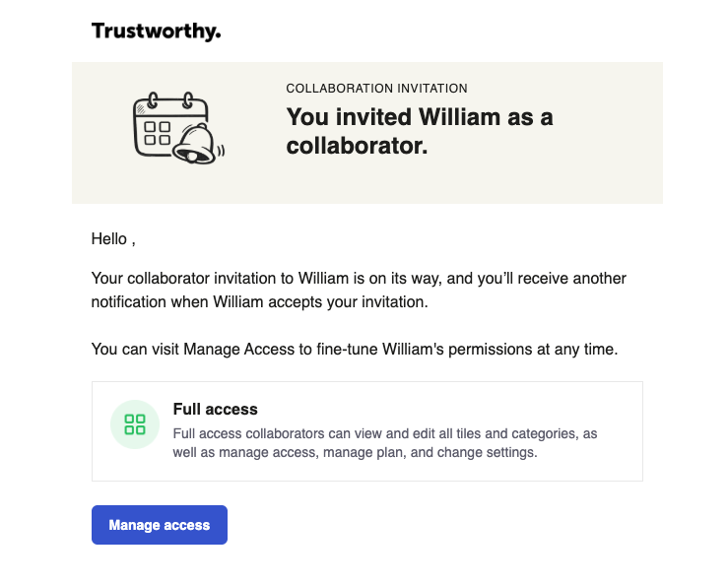Click the green Full access grid icon
Viewport: 728px width, 584px height.
135,424
